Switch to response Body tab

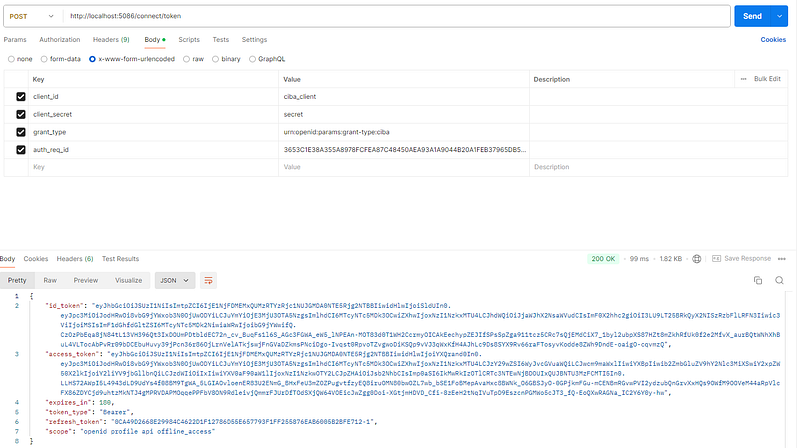(7, 259)
